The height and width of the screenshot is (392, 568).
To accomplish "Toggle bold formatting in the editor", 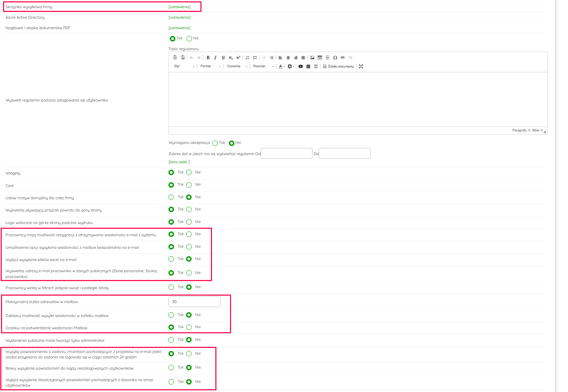I will 208,58.
